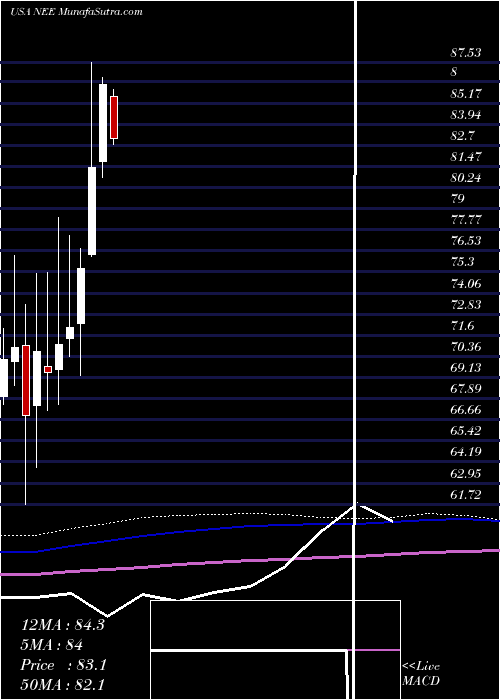Select the 79 price axis label
The height and width of the screenshot is (700, 500).
pos(458,198)
